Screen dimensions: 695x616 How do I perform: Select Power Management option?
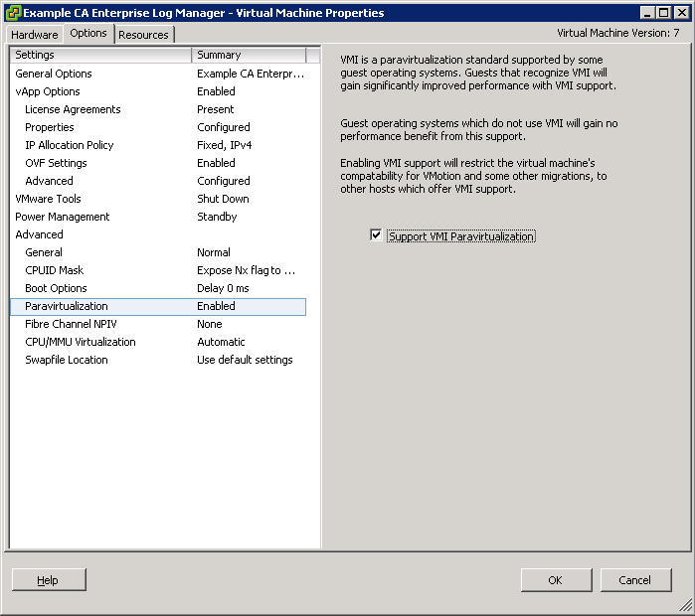pos(63,217)
